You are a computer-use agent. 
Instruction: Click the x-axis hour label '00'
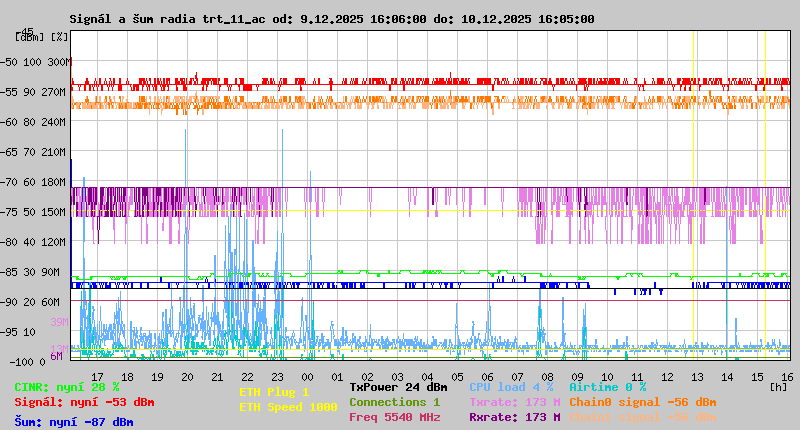pos(307,377)
